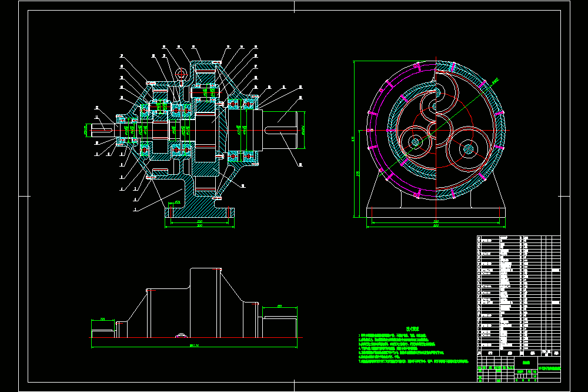The width and height of the screenshot is (588, 392).
Task: Pick the "250" dimension under the section view base
Action: [x=199, y=221]
